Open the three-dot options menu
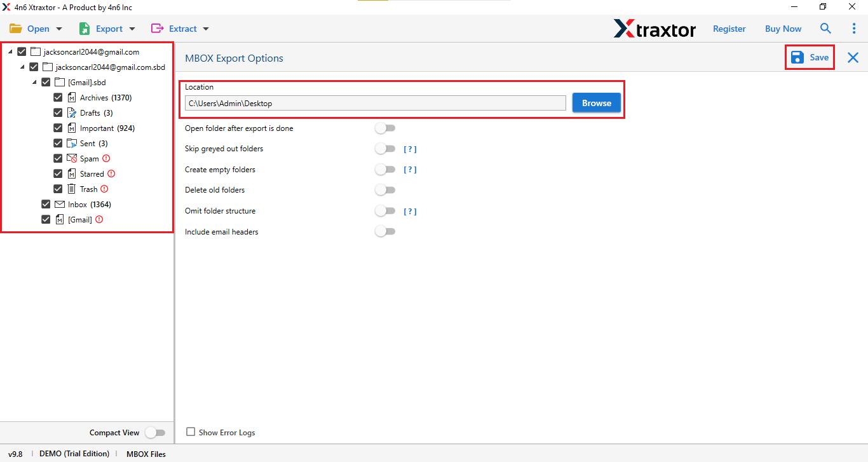This screenshot has width=868, height=462. [x=854, y=29]
